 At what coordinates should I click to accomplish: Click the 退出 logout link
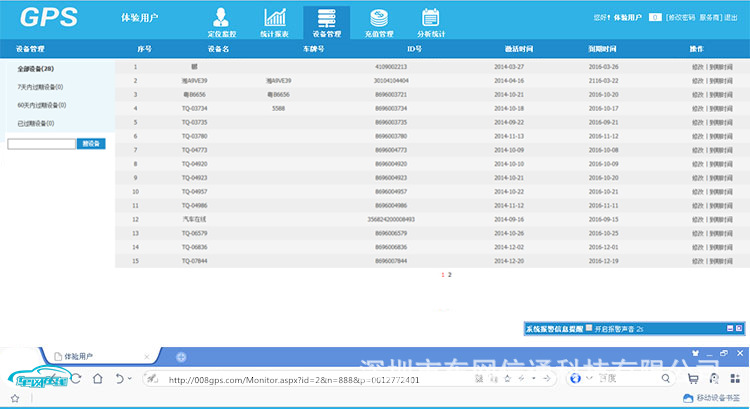(x=731, y=17)
